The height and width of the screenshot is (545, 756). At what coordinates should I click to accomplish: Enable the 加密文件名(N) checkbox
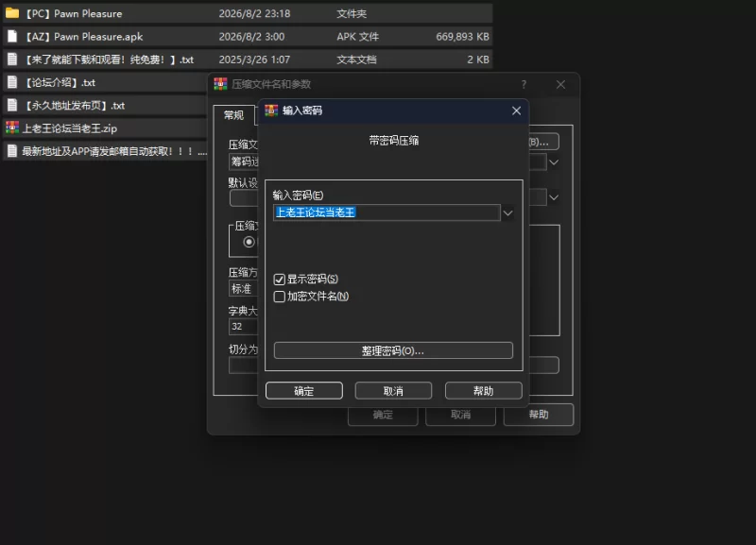click(279, 297)
